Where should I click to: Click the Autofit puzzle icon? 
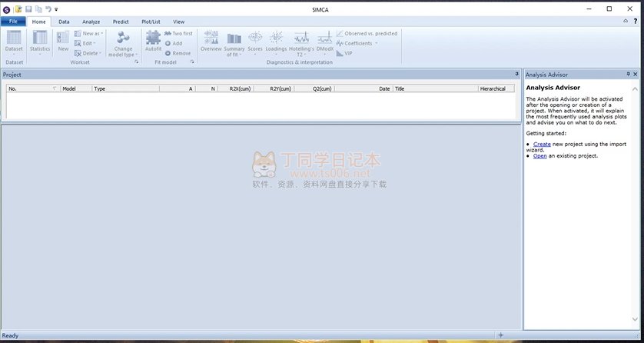click(x=153, y=38)
